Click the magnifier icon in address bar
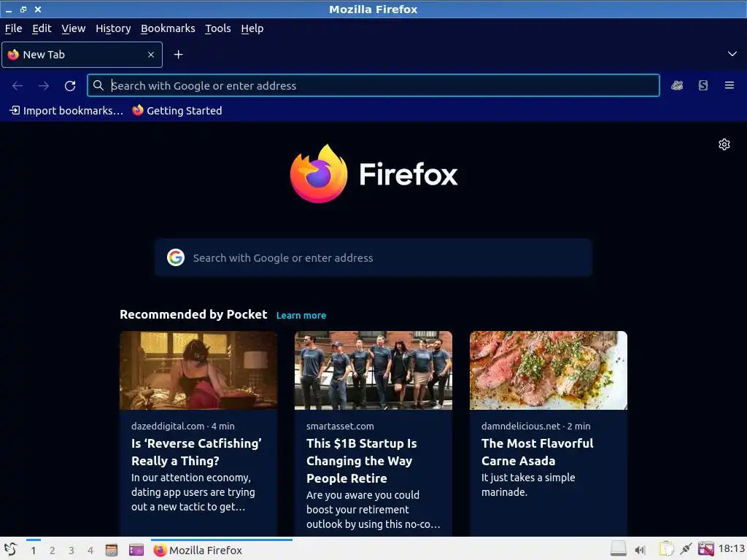The image size is (747, 560). click(x=98, y=86)
